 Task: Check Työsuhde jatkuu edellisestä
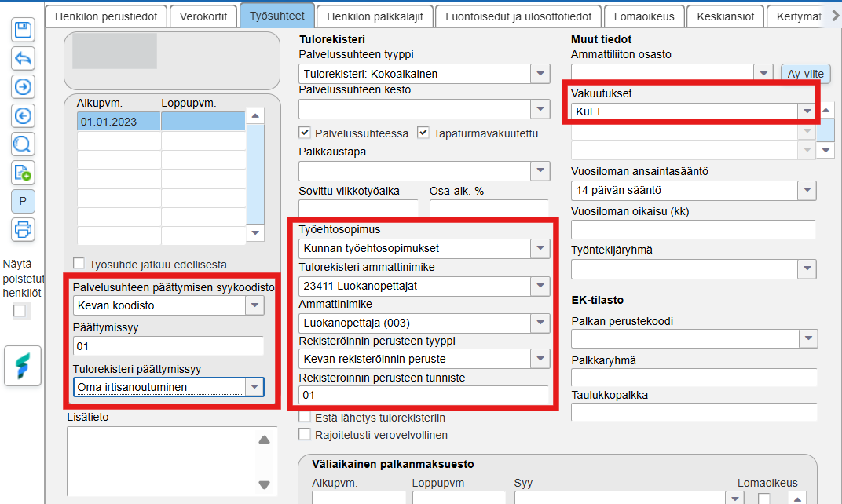(79, 264)
